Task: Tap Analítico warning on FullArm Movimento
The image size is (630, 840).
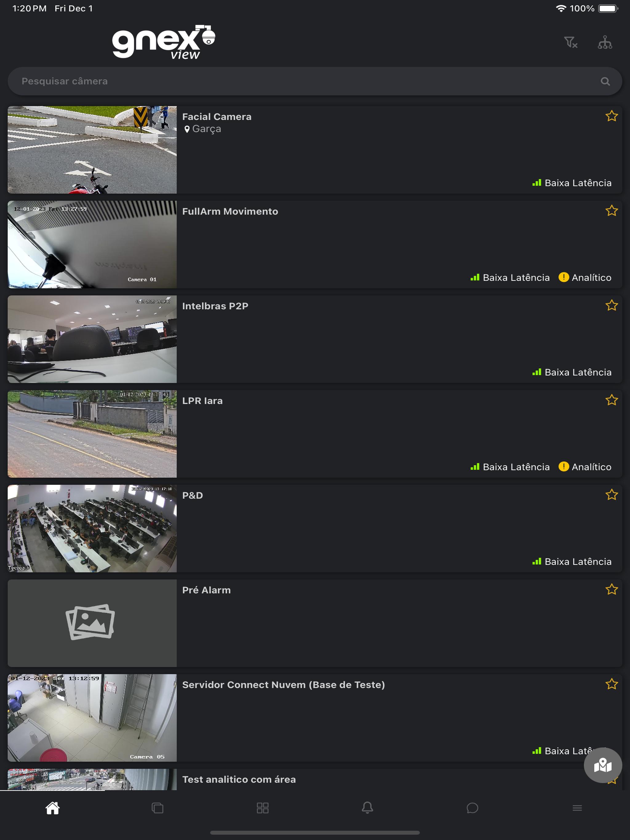Action: (x=585, y=278)
